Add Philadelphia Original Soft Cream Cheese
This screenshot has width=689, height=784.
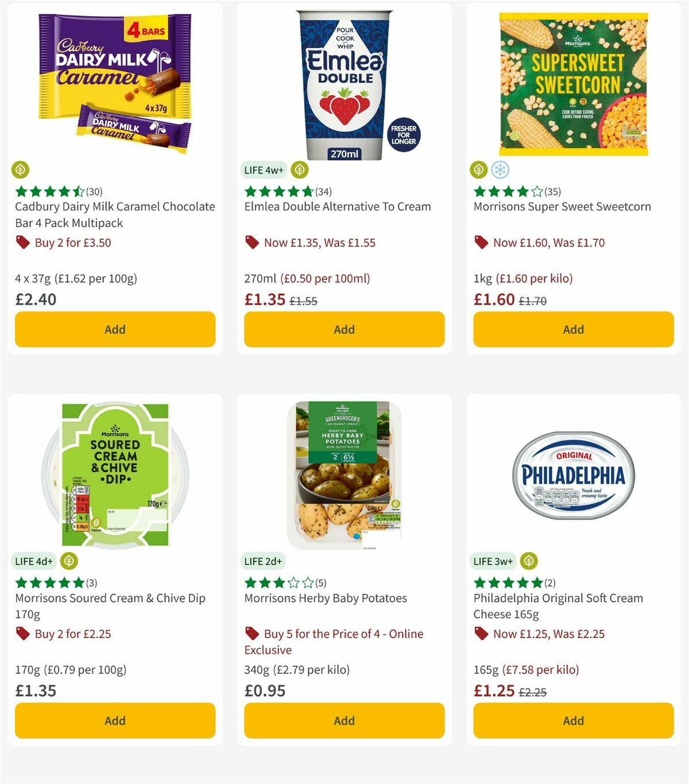click(572, 720)
